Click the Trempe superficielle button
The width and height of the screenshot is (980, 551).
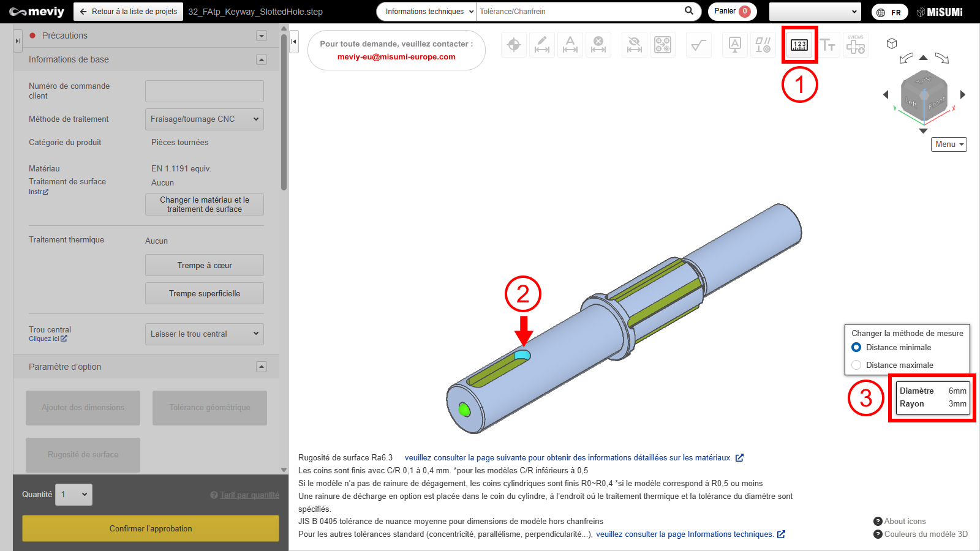(x=204, y=294)
